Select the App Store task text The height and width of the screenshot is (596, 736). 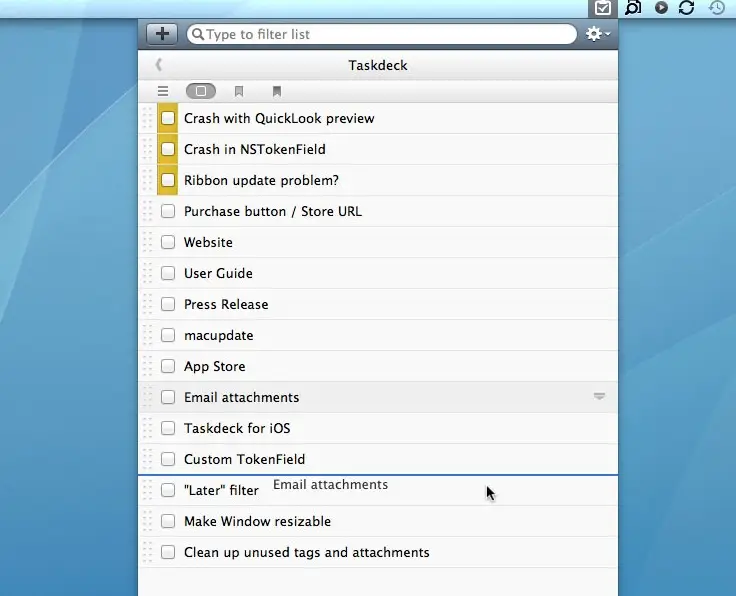(215, 367)
